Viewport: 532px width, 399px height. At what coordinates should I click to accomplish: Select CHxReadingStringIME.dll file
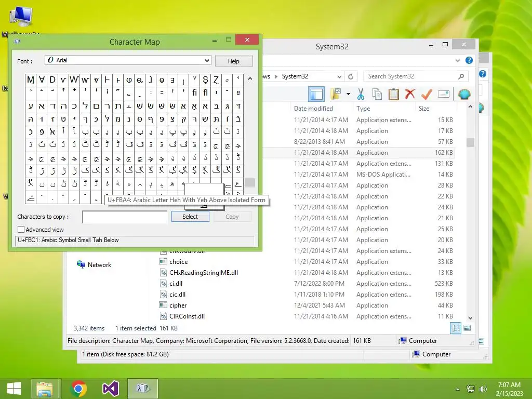coord(204,272)
